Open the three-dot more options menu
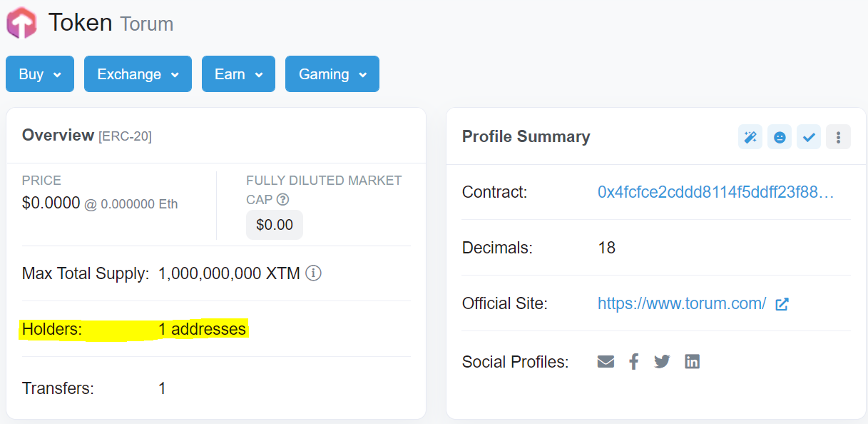Screen dimensions: 868x424 click(838, 137)
